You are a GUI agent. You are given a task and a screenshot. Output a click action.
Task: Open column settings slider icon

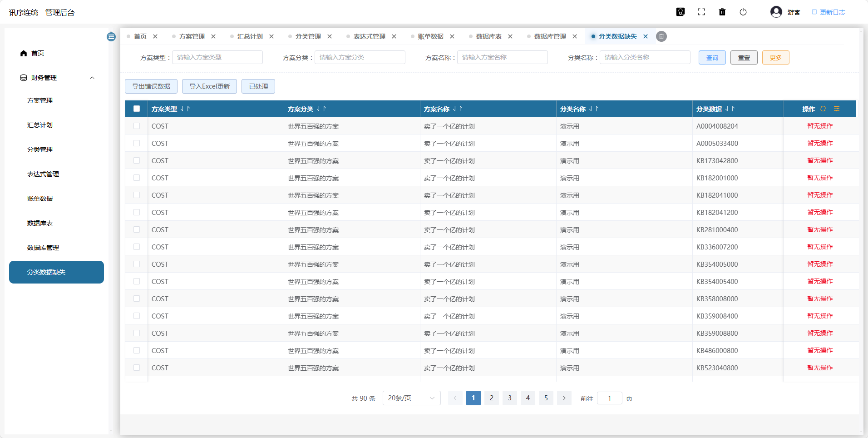pos(837,109)
